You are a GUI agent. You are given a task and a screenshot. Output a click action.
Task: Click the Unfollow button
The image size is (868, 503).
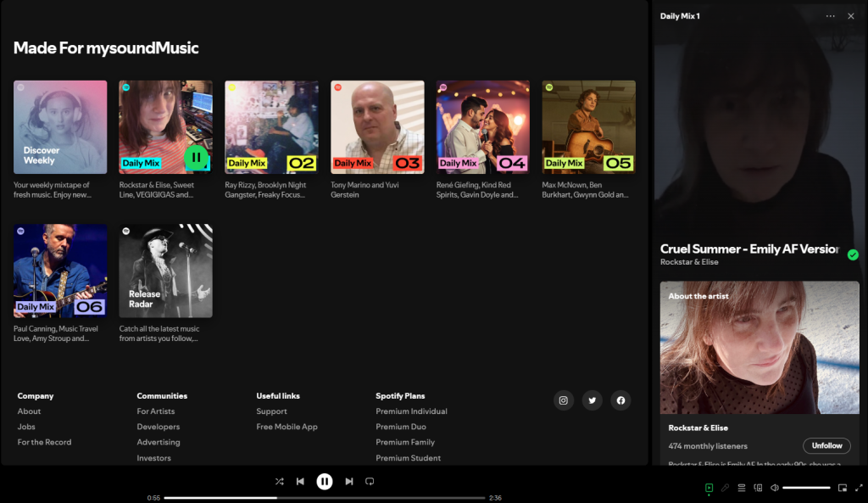tap(826, 445)
